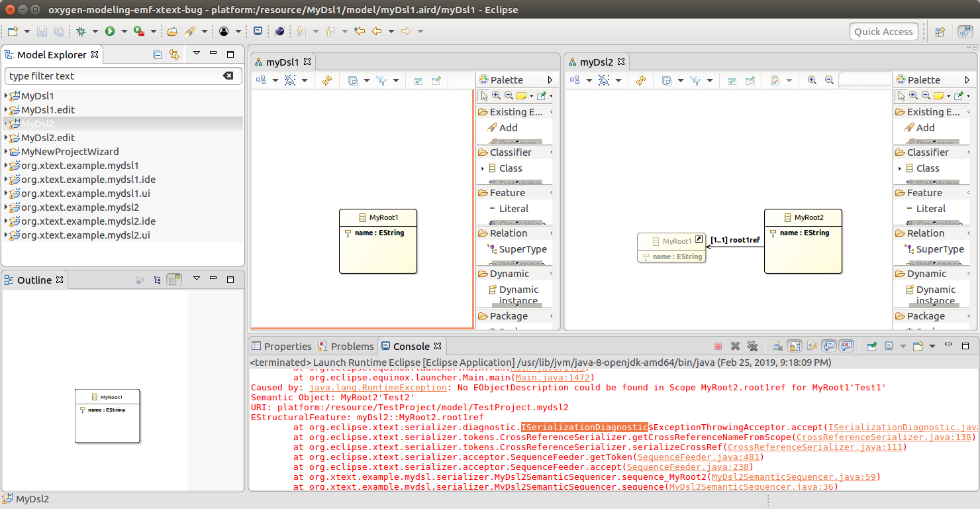Image resolution: width=980 pixels, height=509 pixels.
Task: Open the Layers dropdown in myDsl2 editor toolbar
Action: click(681, 80)
